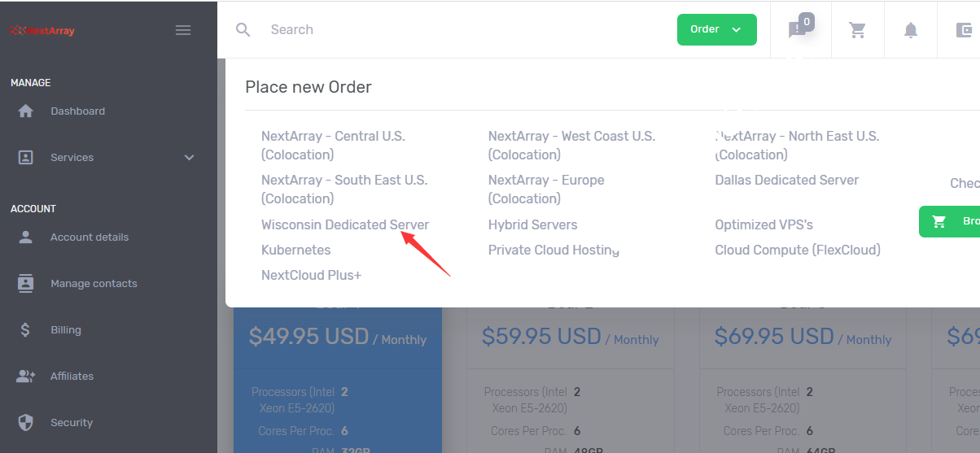The image size is (980, 453).
Task: Click the Security shield icon
Action: pos(26,423)
